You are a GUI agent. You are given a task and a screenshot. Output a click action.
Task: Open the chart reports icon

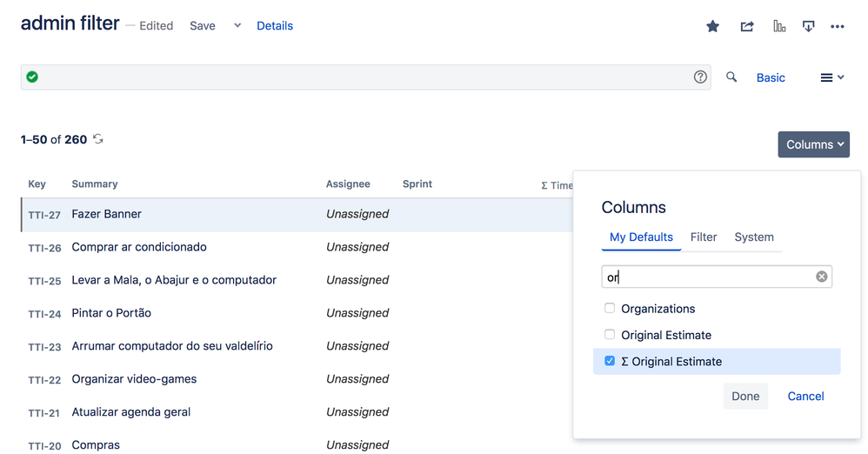[779, 26]
